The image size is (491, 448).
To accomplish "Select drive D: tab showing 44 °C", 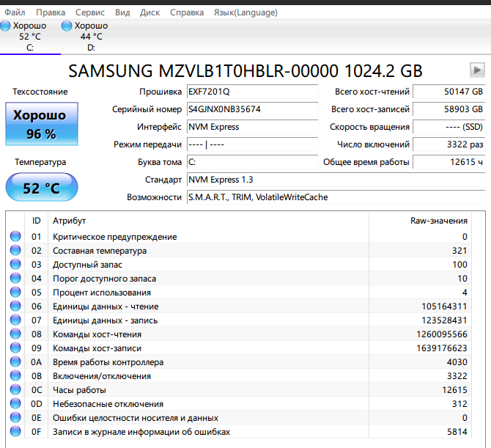I will (91, 37).
